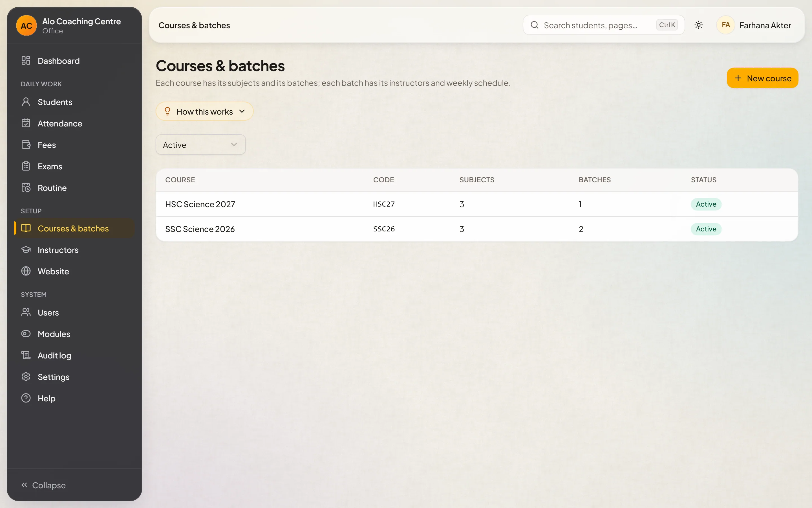812x508 pixels.
Task: Click the Fees wallet icon
Action: pyautogui.click(x=26, y=145)
